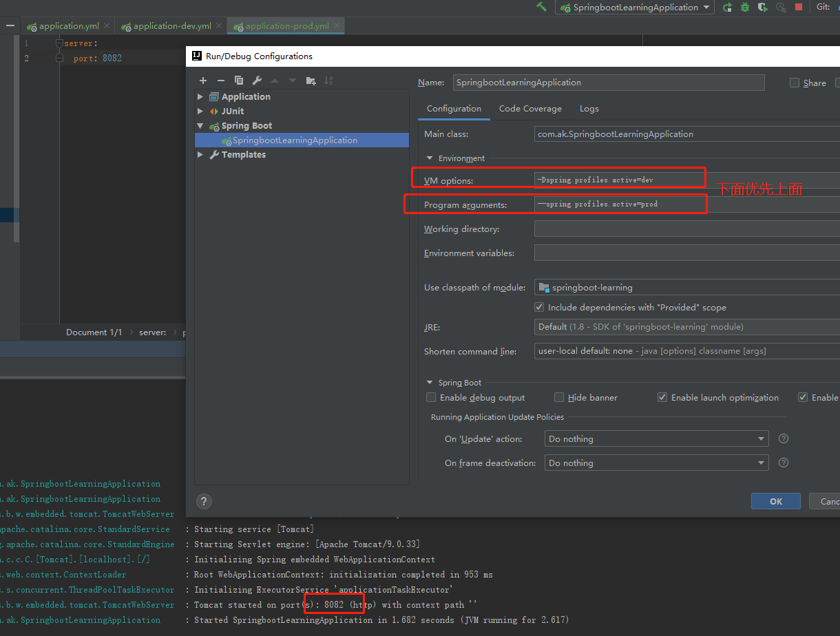Image resolution: width=840 pixels, height=636 pixels.
Task: Toggle Hide banner checkbox
Action: [559, 397]
